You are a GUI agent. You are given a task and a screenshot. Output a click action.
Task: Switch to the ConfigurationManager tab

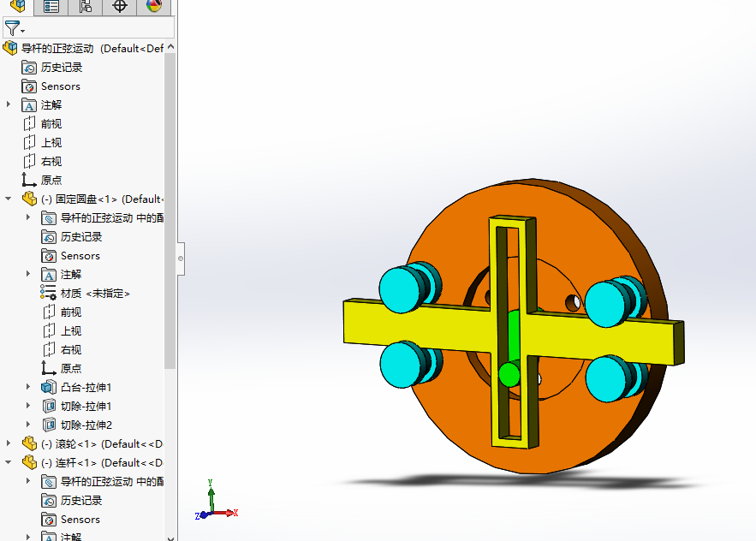86,6
